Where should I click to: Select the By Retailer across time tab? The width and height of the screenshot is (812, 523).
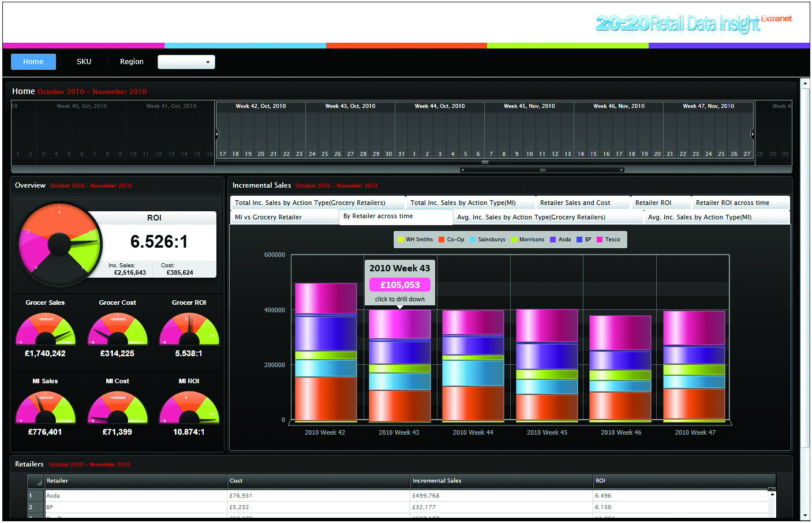click(396, 216)
